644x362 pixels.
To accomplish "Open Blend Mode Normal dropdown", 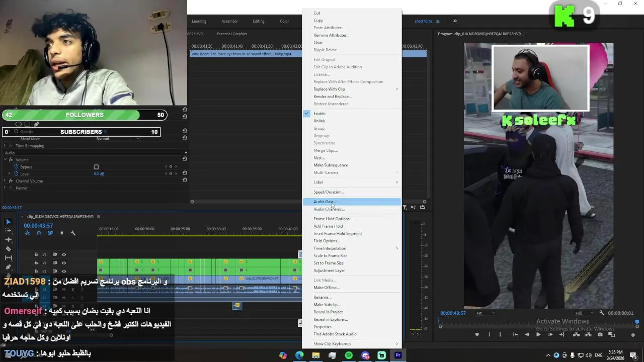I will [118, 139].
